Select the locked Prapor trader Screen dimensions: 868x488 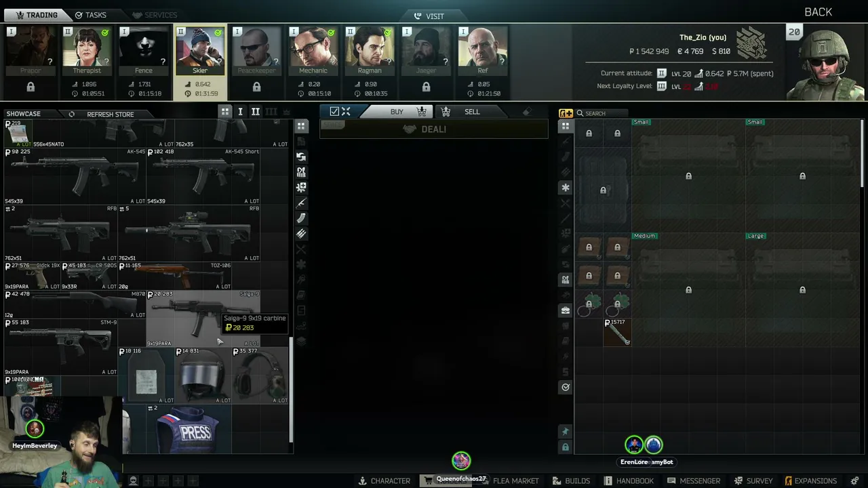tap(31, 51)
